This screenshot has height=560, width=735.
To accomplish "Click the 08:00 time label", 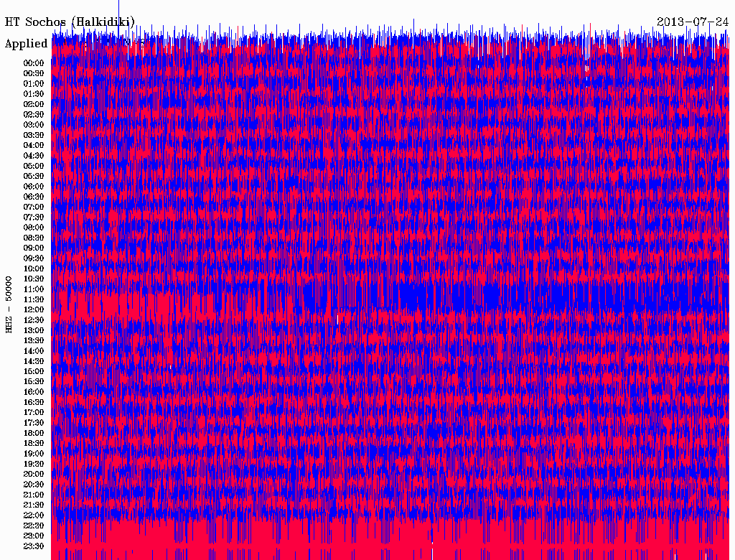I will click(34, 228).
